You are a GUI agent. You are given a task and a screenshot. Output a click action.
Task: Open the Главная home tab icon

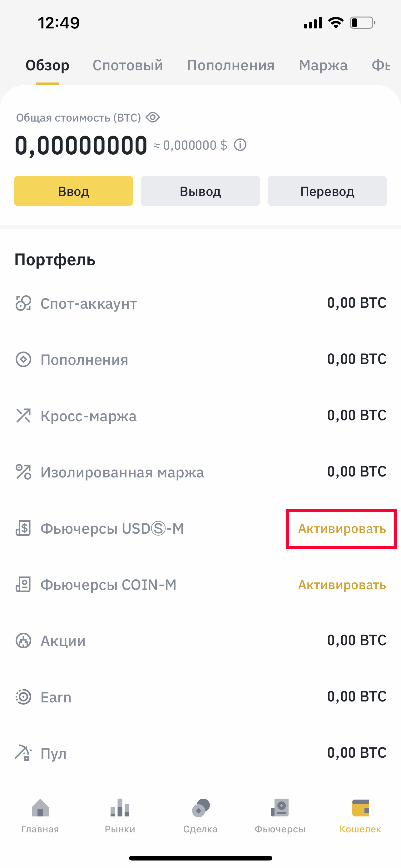(40, 808)
